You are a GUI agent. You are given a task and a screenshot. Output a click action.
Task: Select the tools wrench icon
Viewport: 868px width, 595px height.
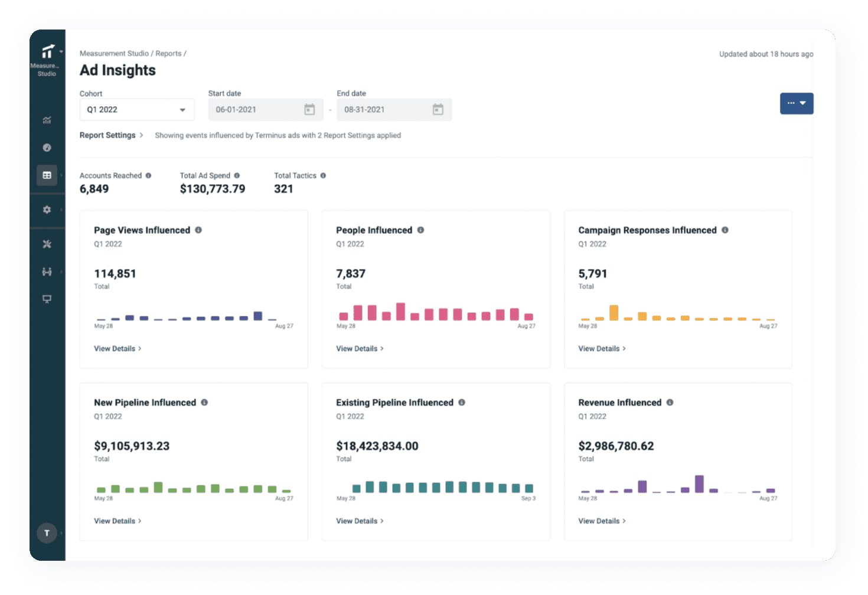pos(47,244)
